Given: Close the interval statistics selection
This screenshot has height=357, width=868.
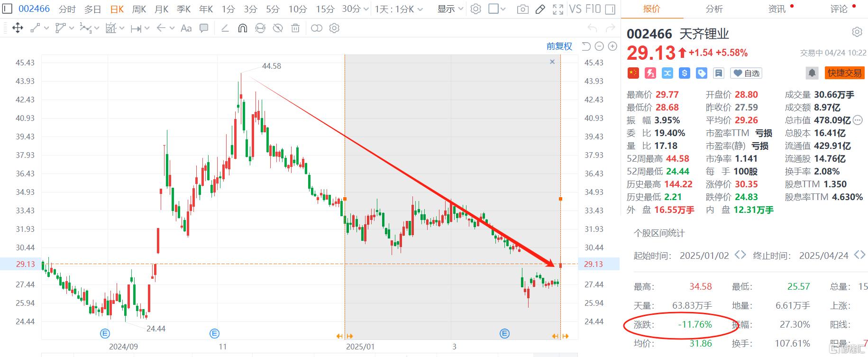Looking at the screenshot, I should click(552, 62).
